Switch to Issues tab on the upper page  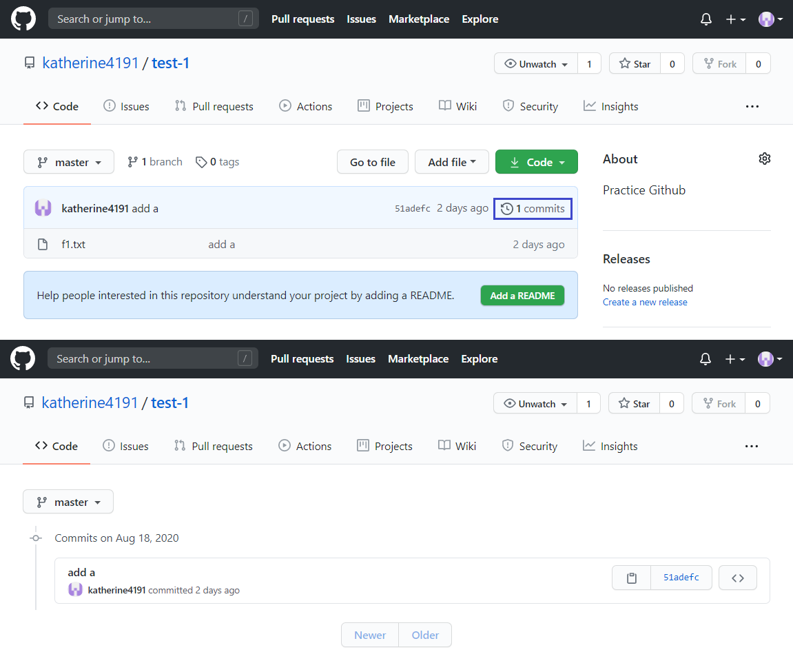point(127,106)
